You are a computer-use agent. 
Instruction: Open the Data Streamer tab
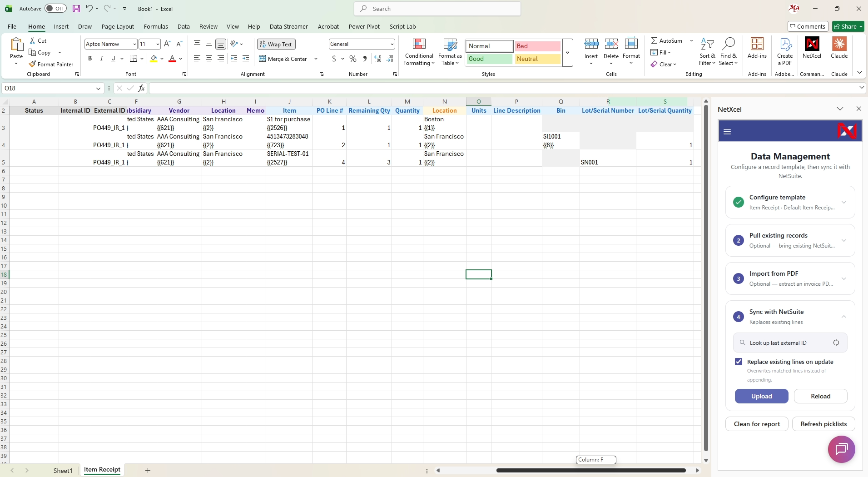[288, 26]
